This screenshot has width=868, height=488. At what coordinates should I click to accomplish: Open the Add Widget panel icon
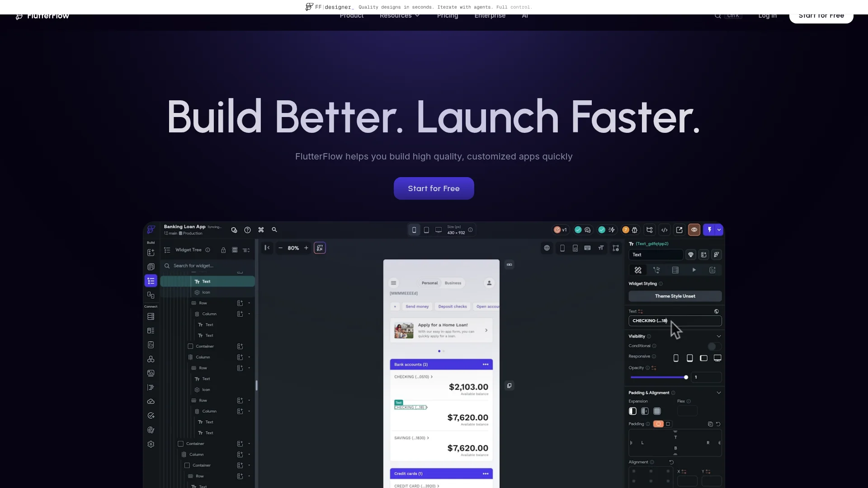coord(151,253)
